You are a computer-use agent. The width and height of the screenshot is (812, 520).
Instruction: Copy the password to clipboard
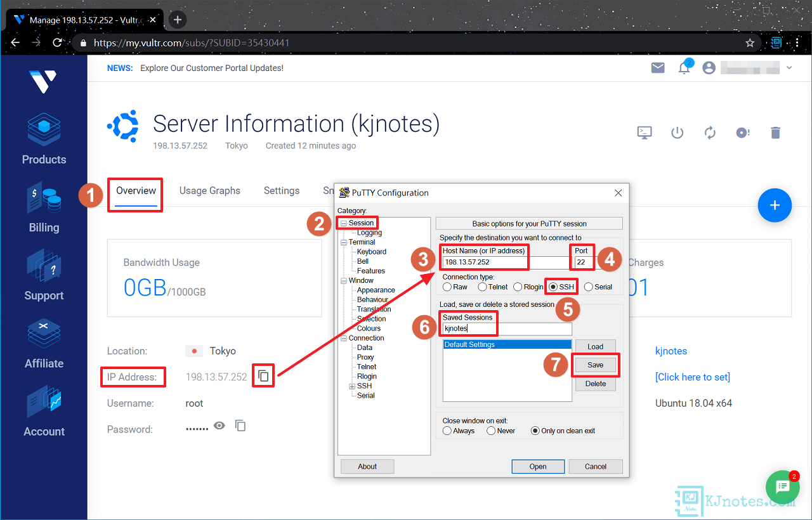pyautogui.click(x=240, y=426)
